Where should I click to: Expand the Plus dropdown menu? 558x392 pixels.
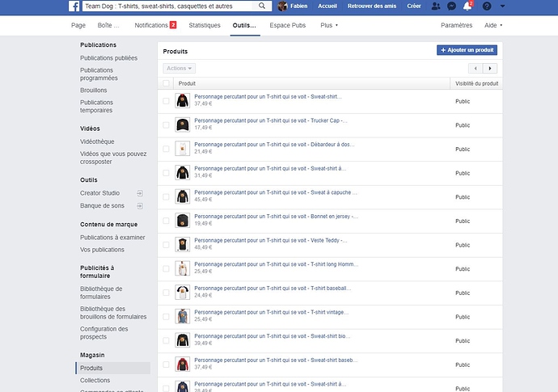(329, 26)
